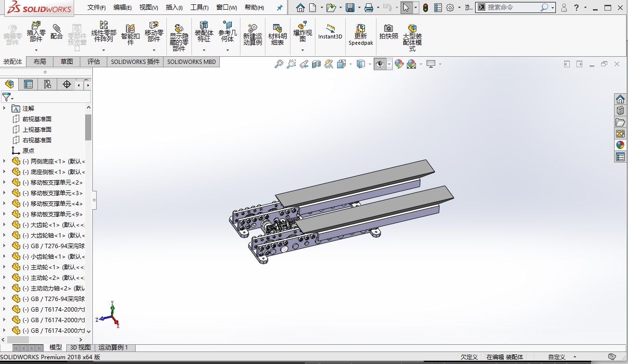Toggle the Section View in heads-up toolbar
Screen dimensions: 628x364
[x=316, y=63]
